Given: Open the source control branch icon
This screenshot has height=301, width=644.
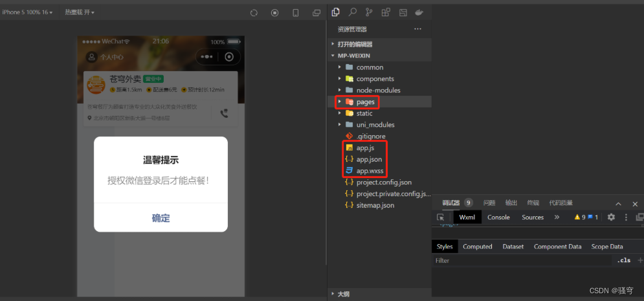Looking at the screenshot, I should [369, 12].
